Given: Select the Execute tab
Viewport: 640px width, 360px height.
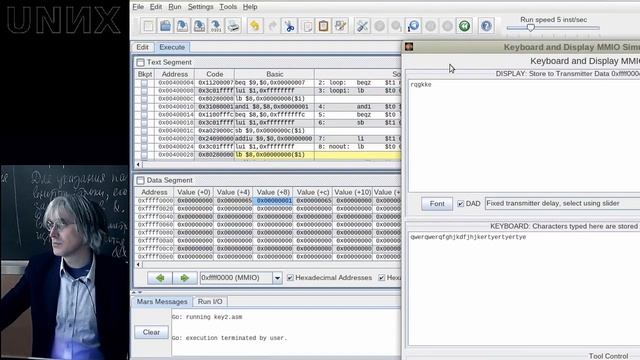Looking at the screenshot, I should tap(172, 47).
